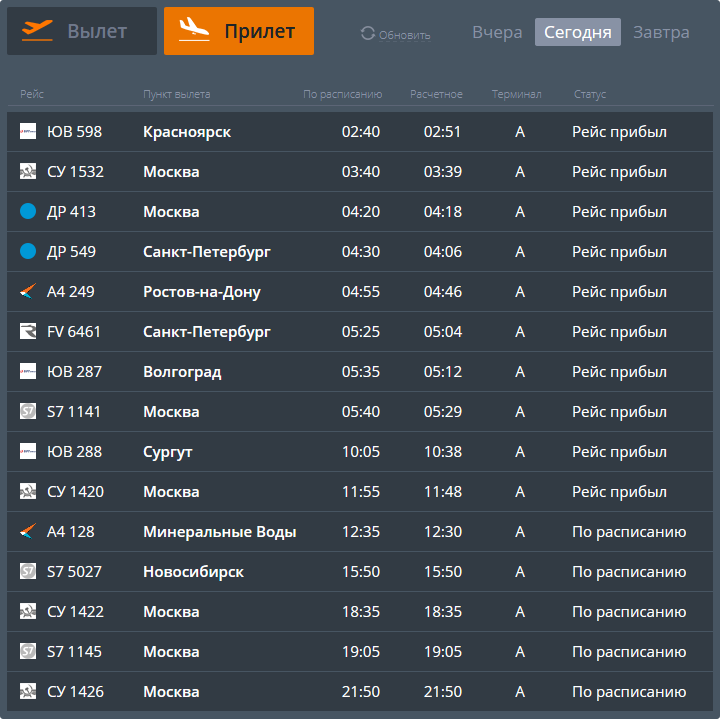Click the Статус column header

coord(589,95)
